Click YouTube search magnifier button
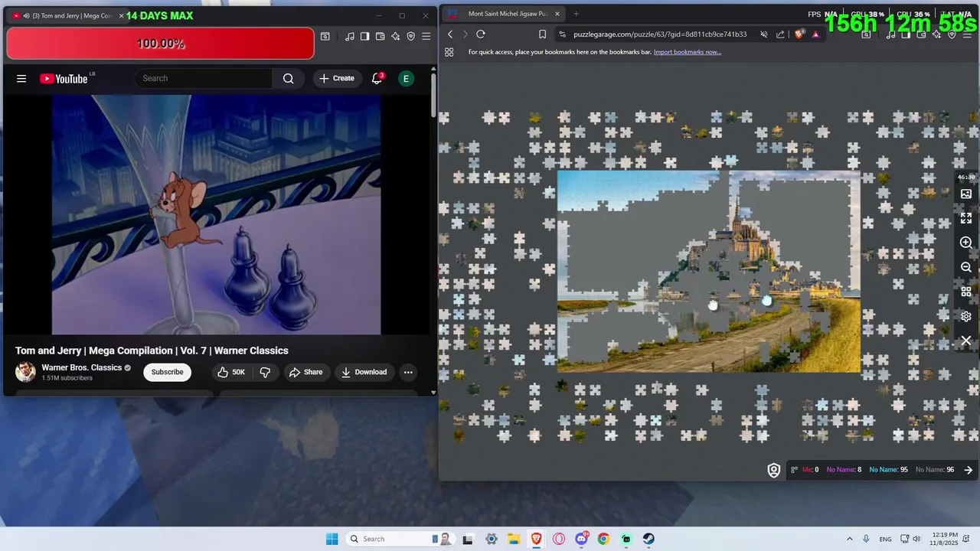The width and height of the screenshot is (980, 551). (x=288, y=78)
